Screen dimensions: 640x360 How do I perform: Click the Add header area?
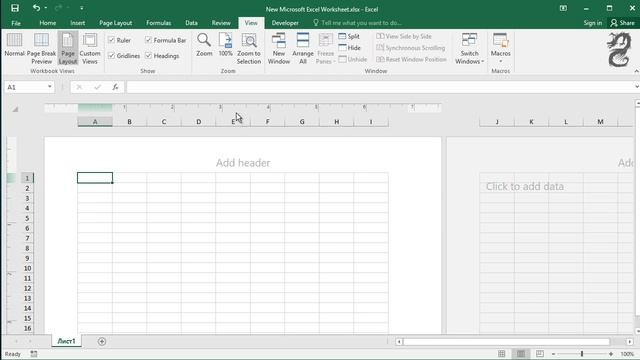pyautogui.click(x=243, y=163)
